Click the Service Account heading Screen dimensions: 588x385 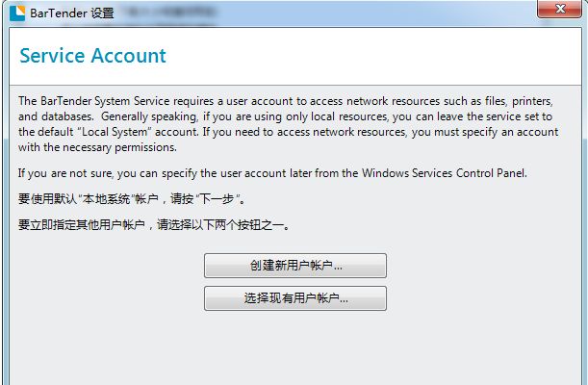coord(92,56)
